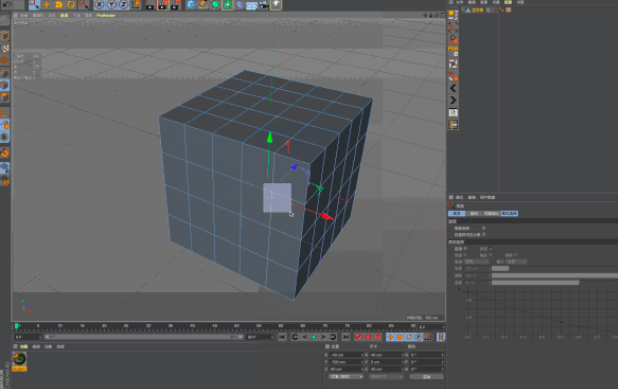The image size is (618, 389).
Task: Click the Enable Axis icon
Action: pyautogui.click(x=5, y=113)
